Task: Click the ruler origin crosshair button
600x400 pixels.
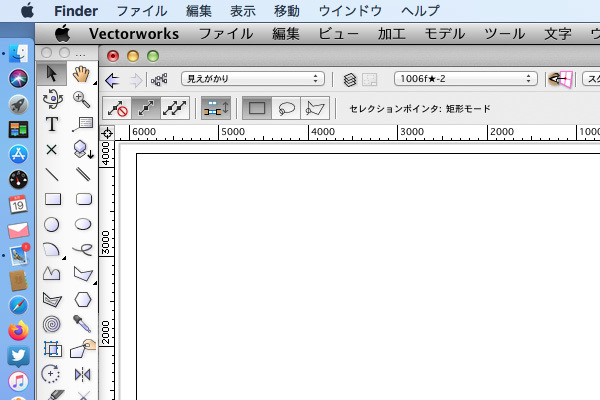Action: [x=107, y=133]
